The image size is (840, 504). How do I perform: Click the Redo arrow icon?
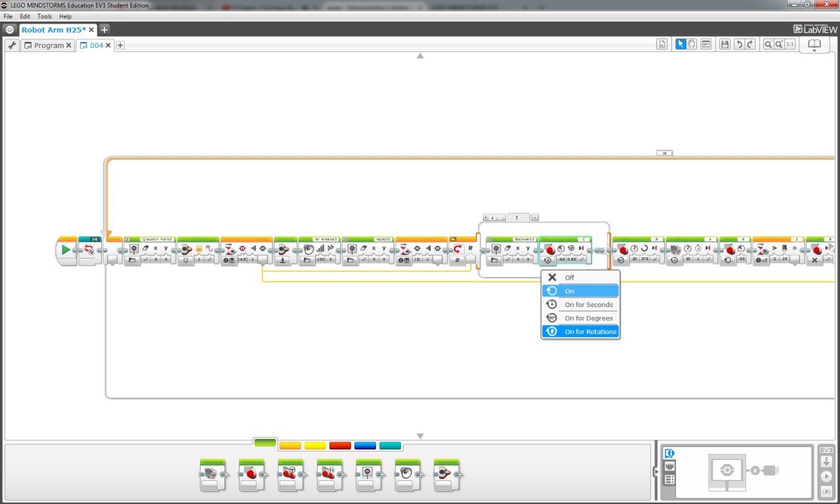pos(750,45)
